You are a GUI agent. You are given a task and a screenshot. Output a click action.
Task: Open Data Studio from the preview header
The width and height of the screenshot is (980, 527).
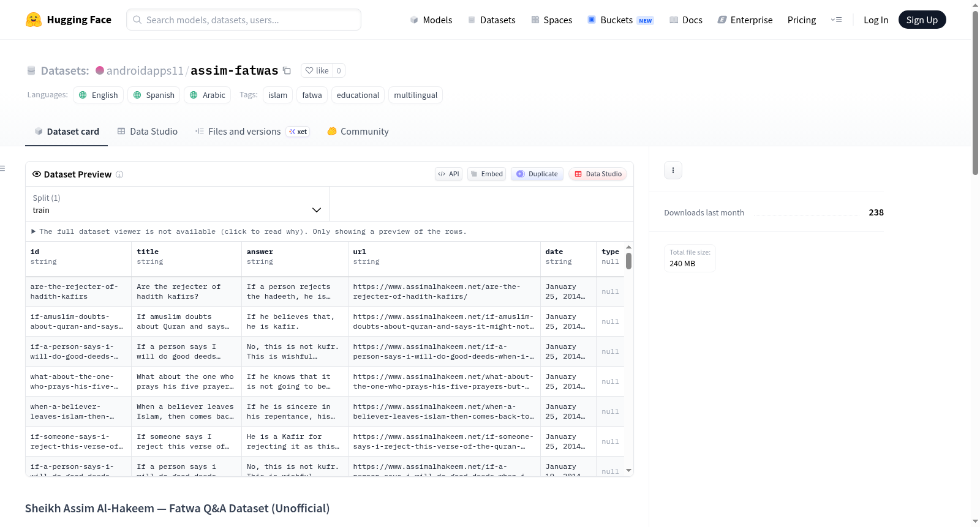(x=598, y=174)
